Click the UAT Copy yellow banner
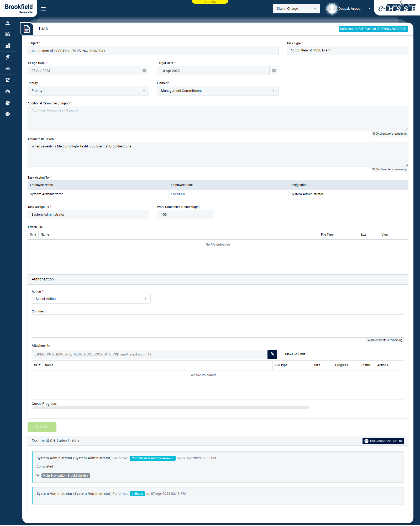 coord(210,2)
